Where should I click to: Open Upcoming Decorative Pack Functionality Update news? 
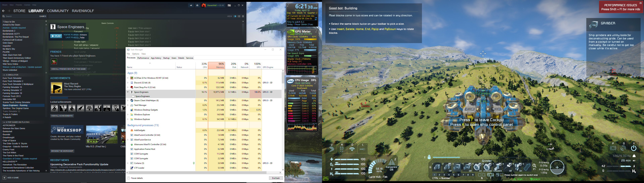79,165
